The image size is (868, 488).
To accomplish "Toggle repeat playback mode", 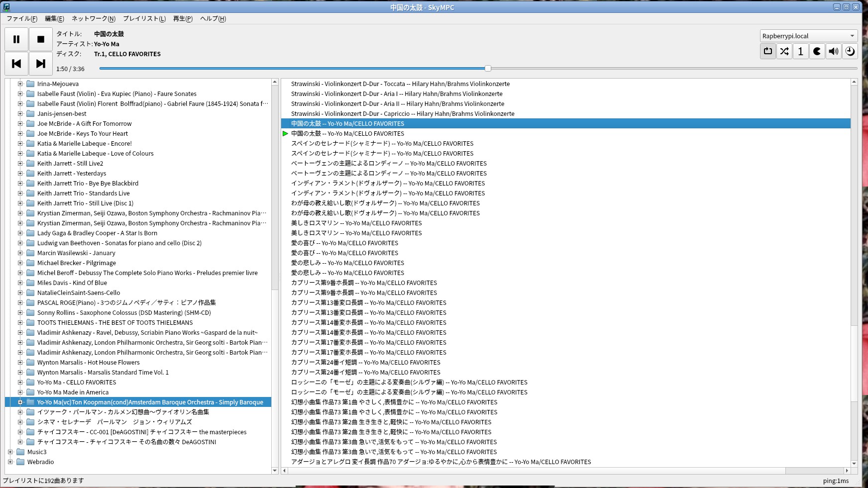I will coord(768,51).
